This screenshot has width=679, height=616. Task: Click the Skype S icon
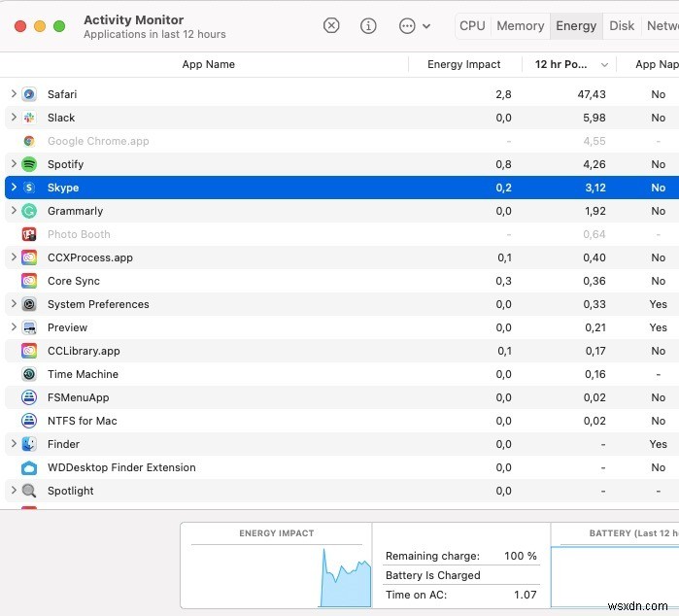tap(29, 188)
